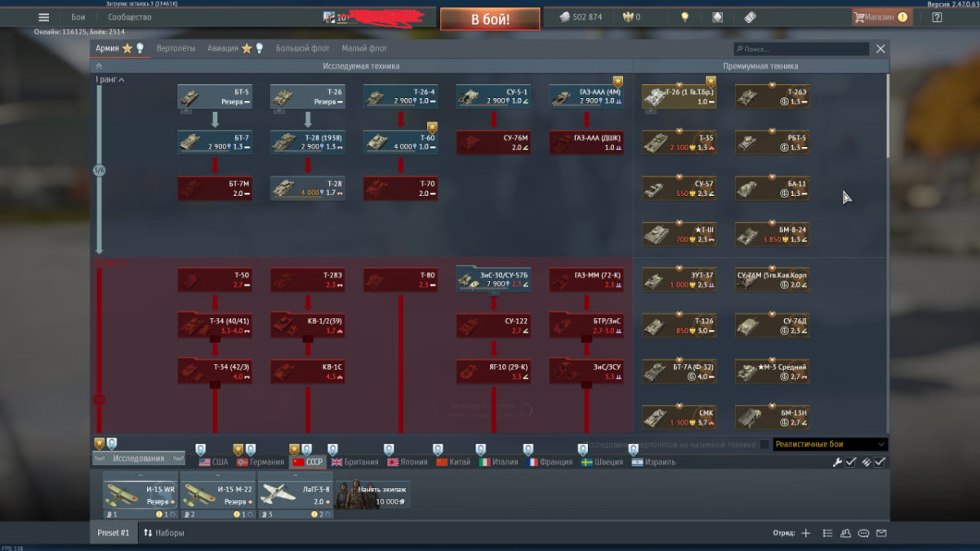
Task: Click the light bulb research points icon
Action: click(684, 17)
